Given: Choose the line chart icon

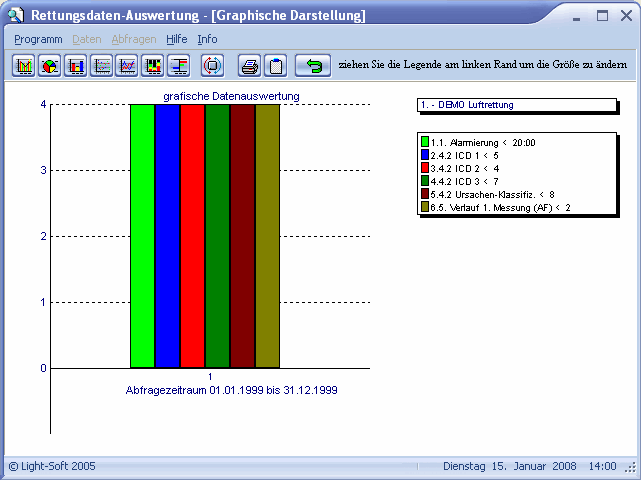Looking at the screenshot, I should click(x=127, y=65).
